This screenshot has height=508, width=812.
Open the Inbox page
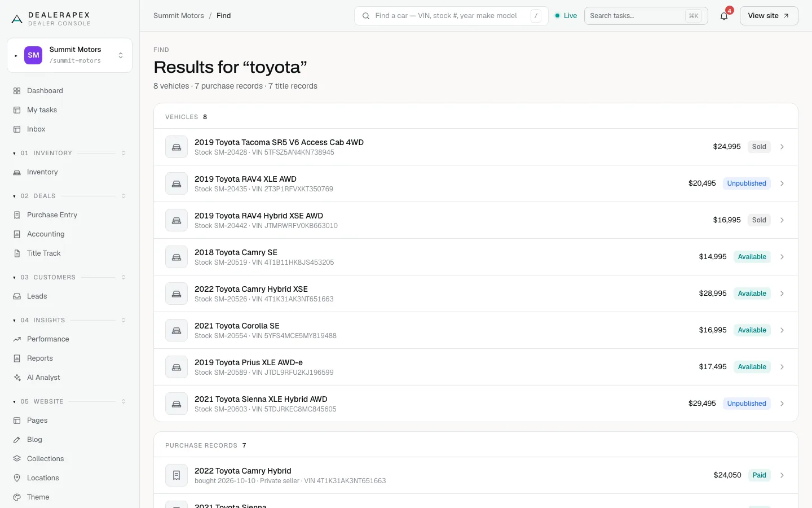pyautogui.click(x=69, y=129)
